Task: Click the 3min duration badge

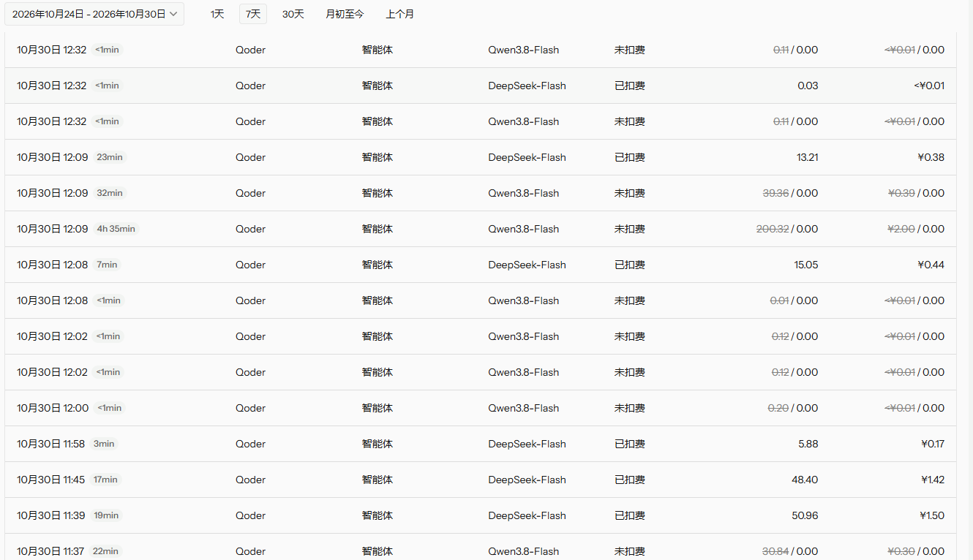Action: pos(104,444)
